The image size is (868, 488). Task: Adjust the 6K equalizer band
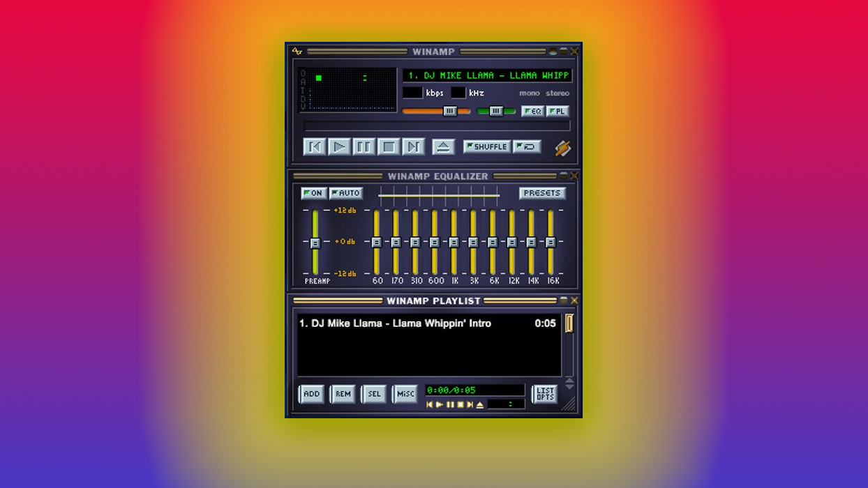pyautogui.click(x=493, y=242)
